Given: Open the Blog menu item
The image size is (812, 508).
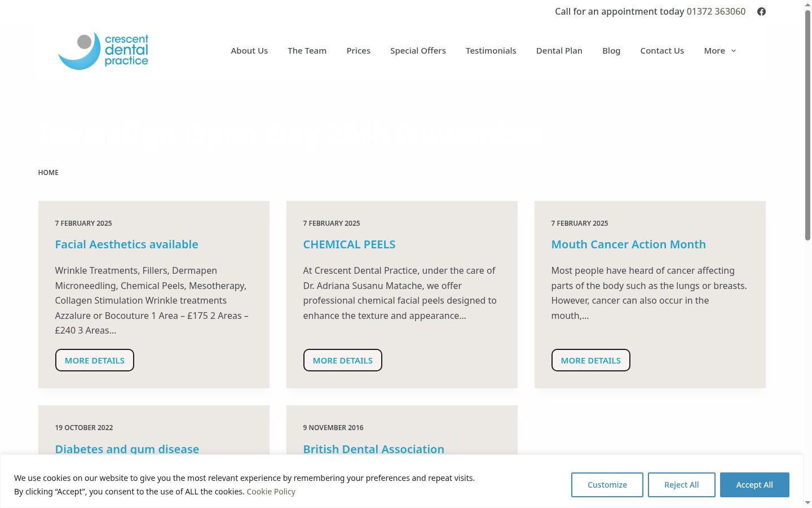Looking at the screenshot, I should coord(611,51).
